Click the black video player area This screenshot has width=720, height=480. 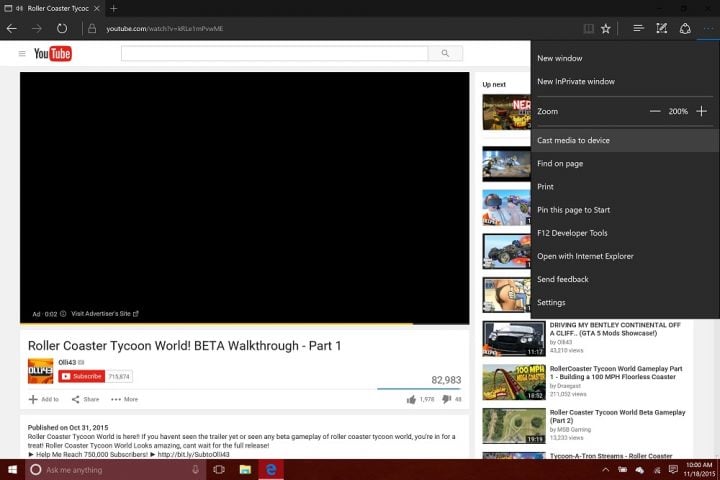click(x=244, y=198)
